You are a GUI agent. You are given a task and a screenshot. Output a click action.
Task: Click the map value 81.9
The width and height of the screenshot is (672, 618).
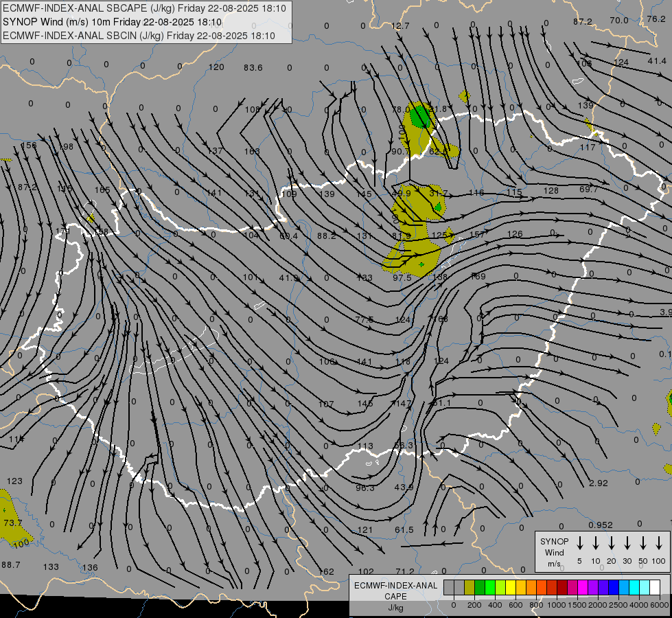401,236
